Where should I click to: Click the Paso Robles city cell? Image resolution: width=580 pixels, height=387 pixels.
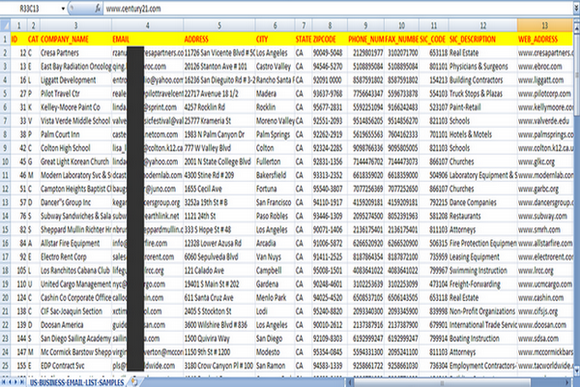[275, 216]
